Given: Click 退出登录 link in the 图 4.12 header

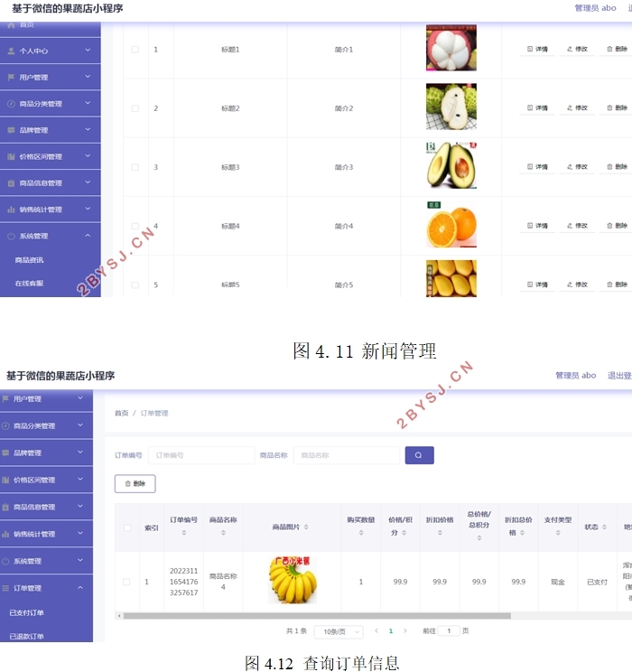Looking at the screenshot, I should 619,376.
